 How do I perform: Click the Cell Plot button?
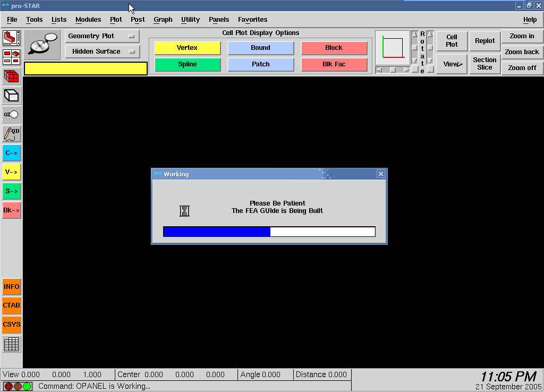pos(452,41)
